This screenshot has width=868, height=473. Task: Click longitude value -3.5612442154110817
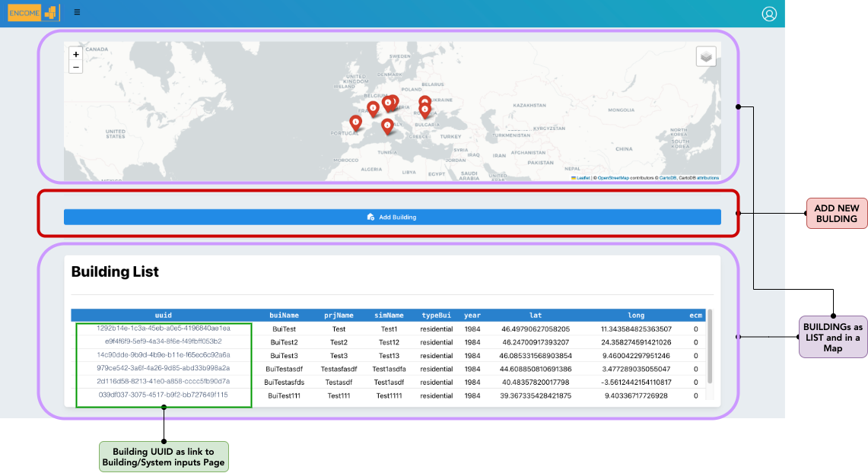click(x=636, y=383)
